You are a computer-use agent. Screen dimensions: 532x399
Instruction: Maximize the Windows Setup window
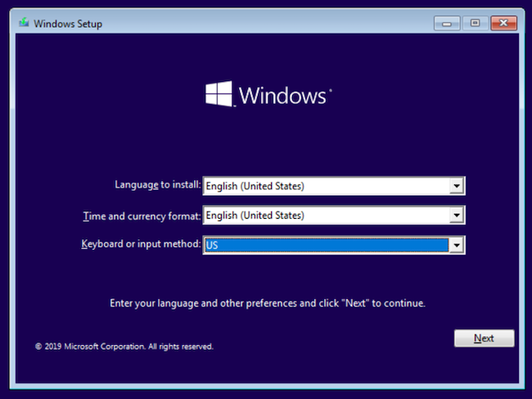pos(475,23)
